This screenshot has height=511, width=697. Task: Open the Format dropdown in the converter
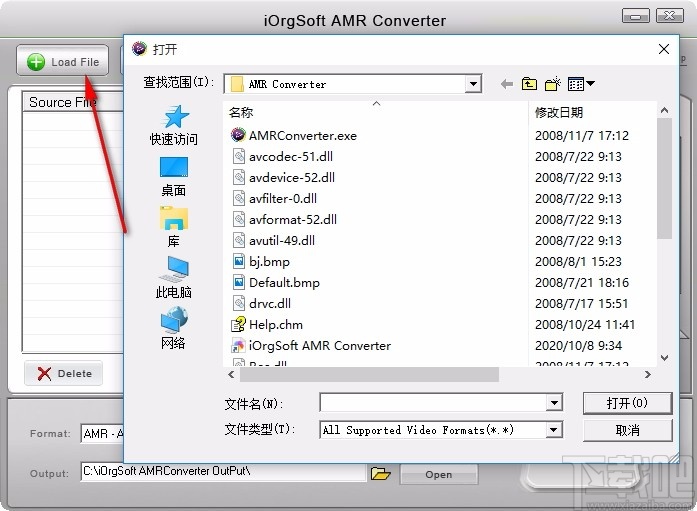pos(103,433)
